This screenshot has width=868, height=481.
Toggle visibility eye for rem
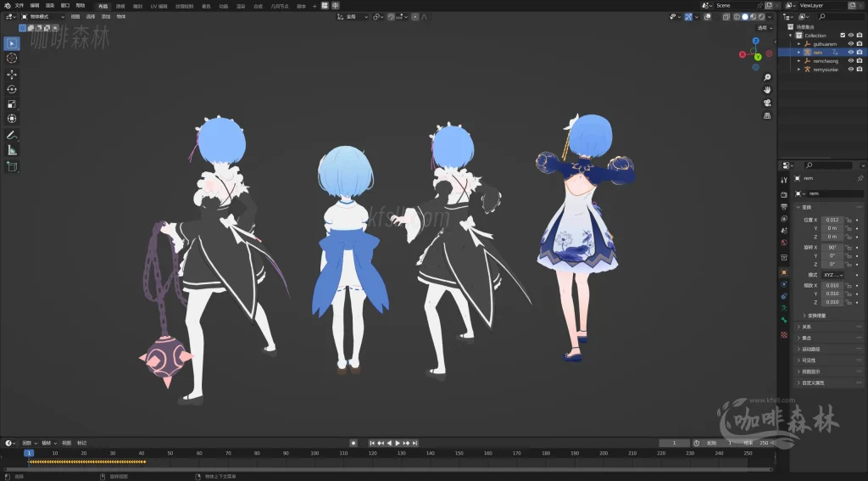point(851,52)
